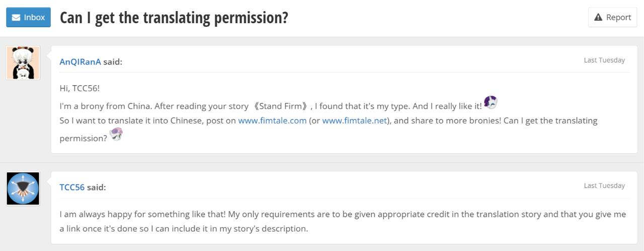Click the 'Can I get the translating permission?' title

[x=174, y=18]
